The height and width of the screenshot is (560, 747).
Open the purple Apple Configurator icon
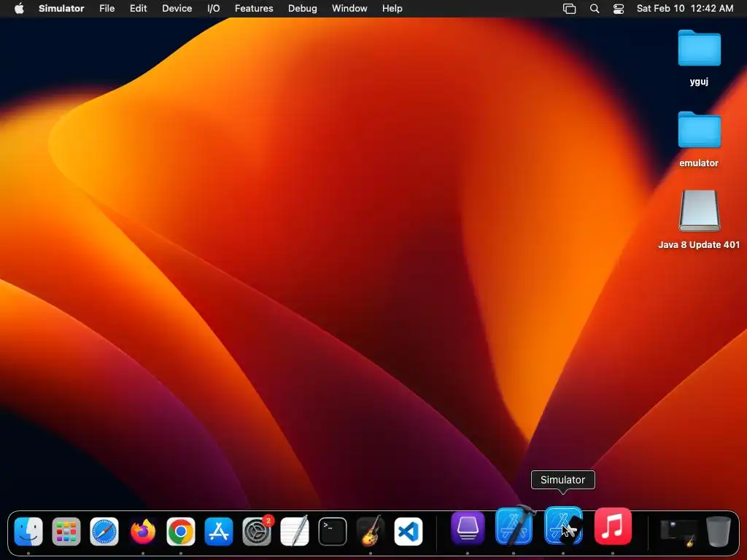point(468,527)
